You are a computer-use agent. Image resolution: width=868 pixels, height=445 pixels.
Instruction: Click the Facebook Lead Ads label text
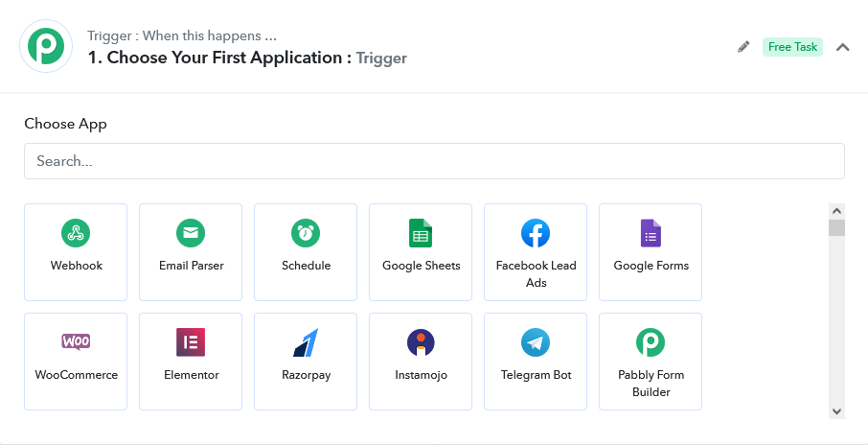[536, 273]
